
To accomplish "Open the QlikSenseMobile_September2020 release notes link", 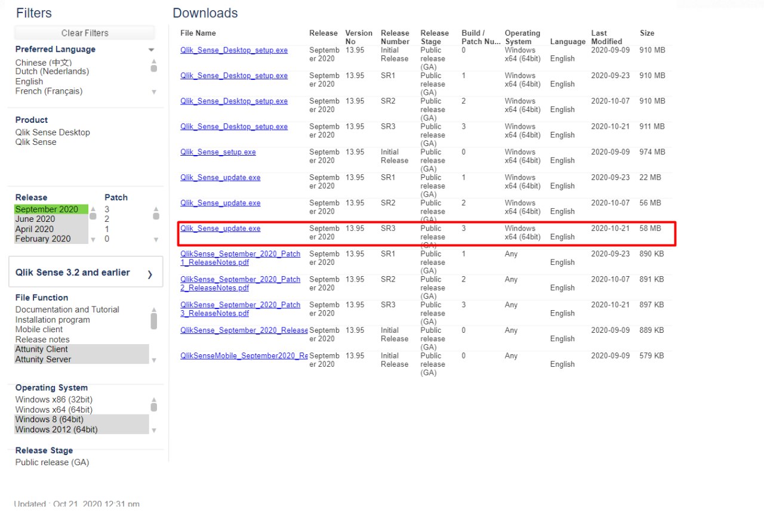I will [x=244, y=355].
